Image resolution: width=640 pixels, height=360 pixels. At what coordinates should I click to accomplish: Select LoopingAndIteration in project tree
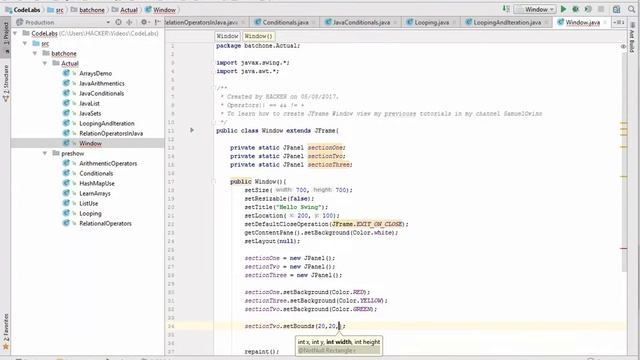pyautogui.click(x=107, y=123)
